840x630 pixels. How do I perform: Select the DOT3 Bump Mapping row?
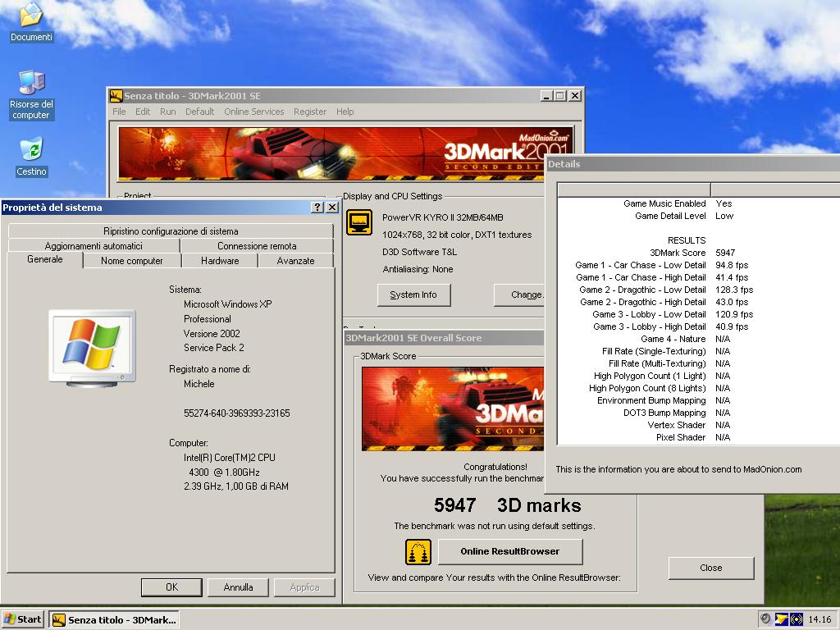(699, 413)
